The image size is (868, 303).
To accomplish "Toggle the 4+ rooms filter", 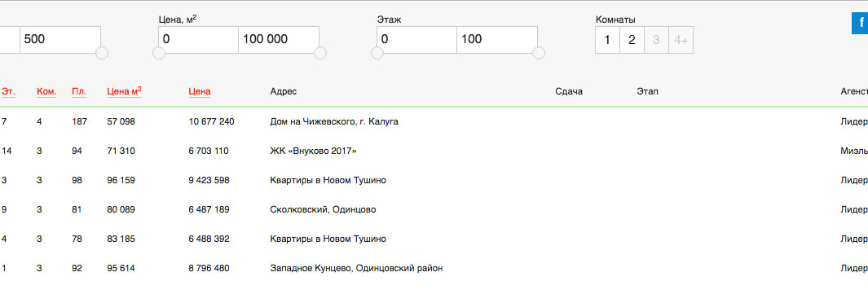I will point(681,41).
